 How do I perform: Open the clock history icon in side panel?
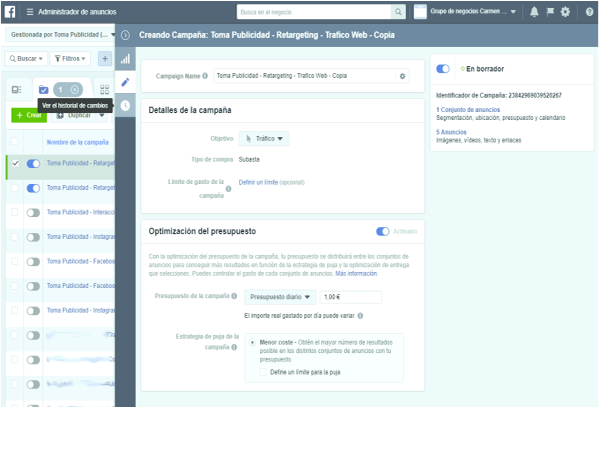click(125, 105)
